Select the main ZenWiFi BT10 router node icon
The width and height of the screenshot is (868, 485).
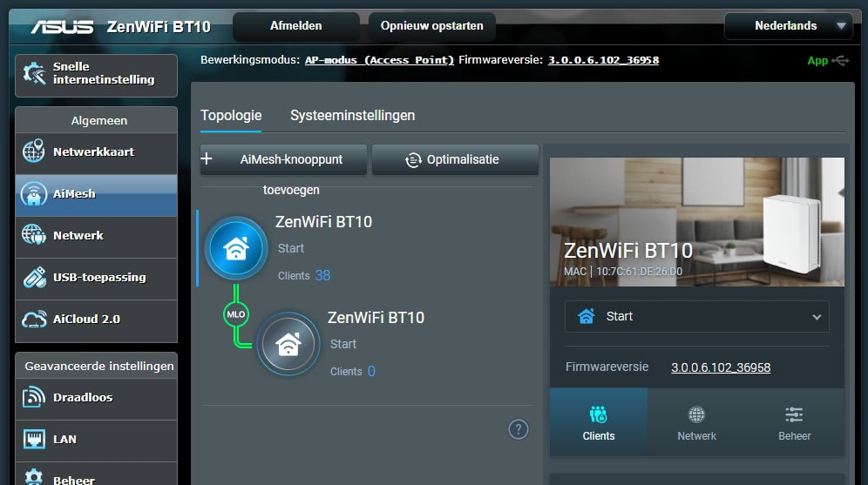click(x=235, y=249)
